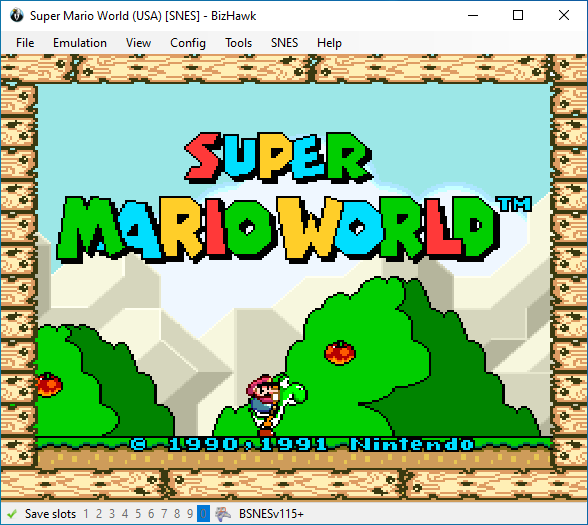Click the highlighted save slot 0
588x525 pixels.
(x=203, y=513)
